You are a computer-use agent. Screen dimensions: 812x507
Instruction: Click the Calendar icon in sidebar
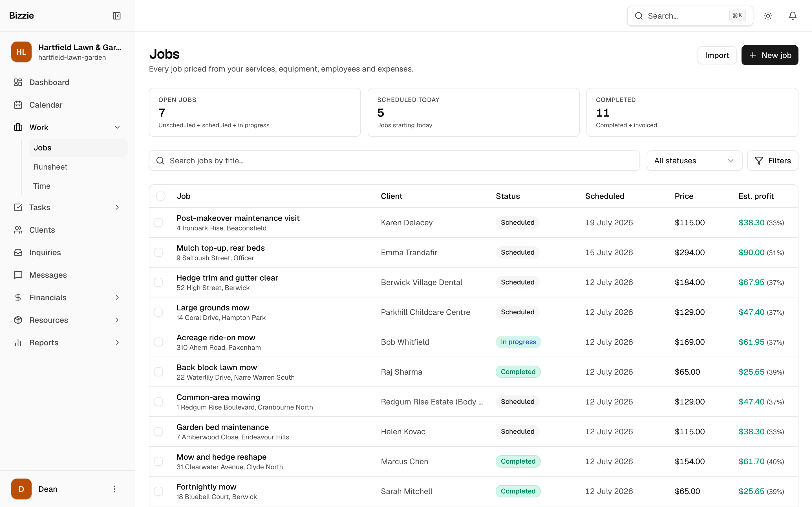[18, 104]
